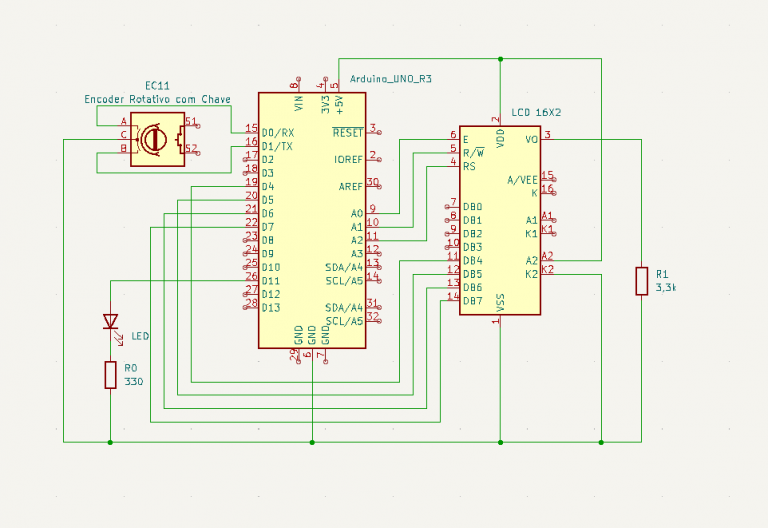The width and height of the screenshot is (768, 528).
Task: Select the R1 resistor symbol body
Action: [641, 281]
